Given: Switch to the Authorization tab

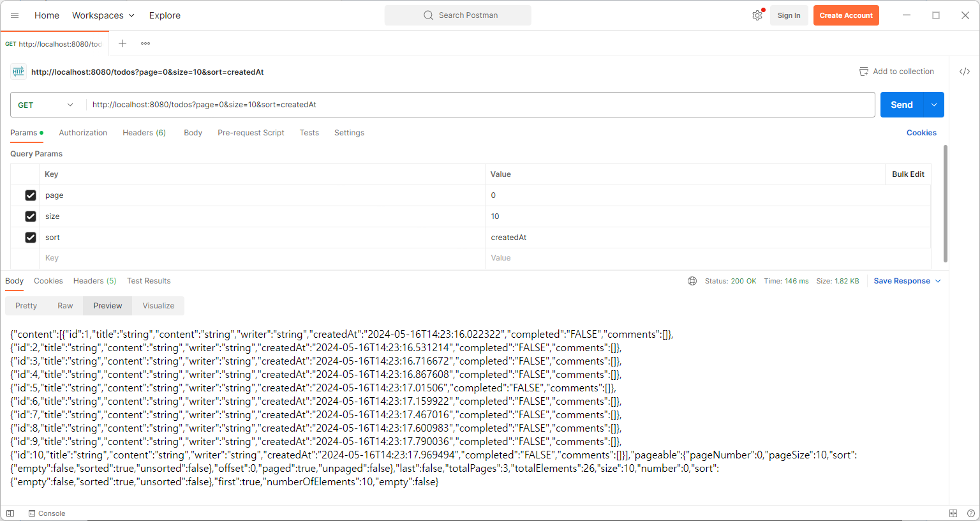Looking at the screenshot, I should coord(83,133).
